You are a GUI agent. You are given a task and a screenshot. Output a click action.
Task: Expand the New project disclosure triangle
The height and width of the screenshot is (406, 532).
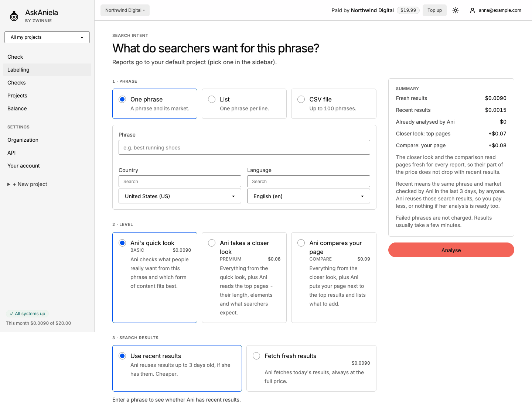[x=9, y=184]
